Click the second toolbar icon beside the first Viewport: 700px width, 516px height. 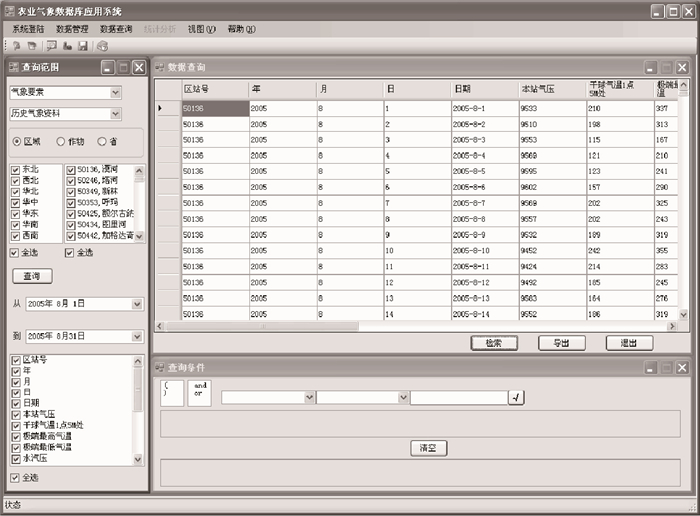coord(33,46)
